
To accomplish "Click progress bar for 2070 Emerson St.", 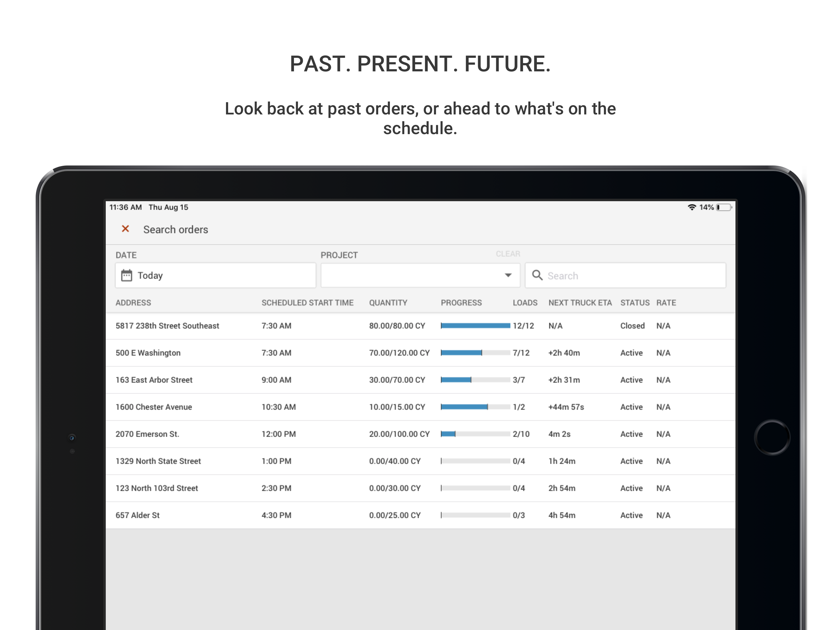I will [475, 434].
